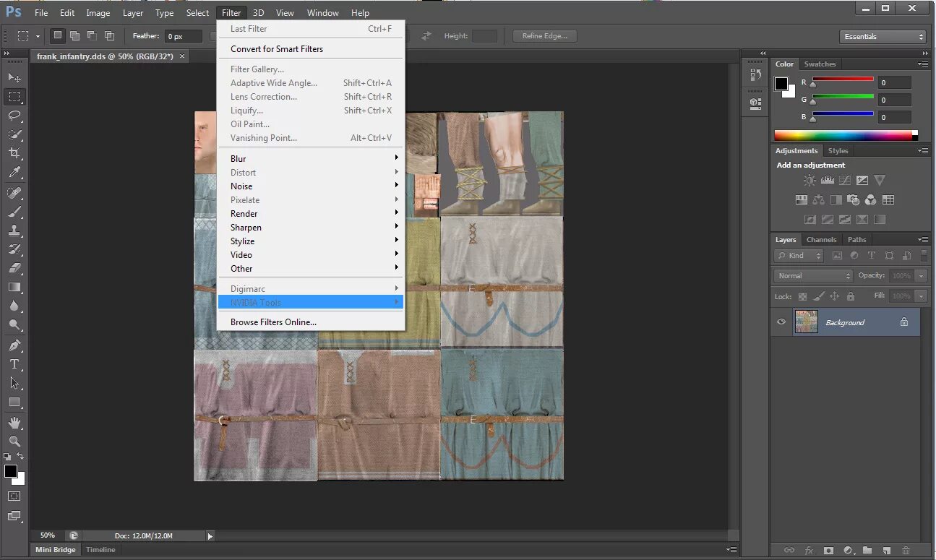Viewport: 936px width, 560px height.
Task: Toggle Quick Mask mode
Action: (x=14, y=496)
